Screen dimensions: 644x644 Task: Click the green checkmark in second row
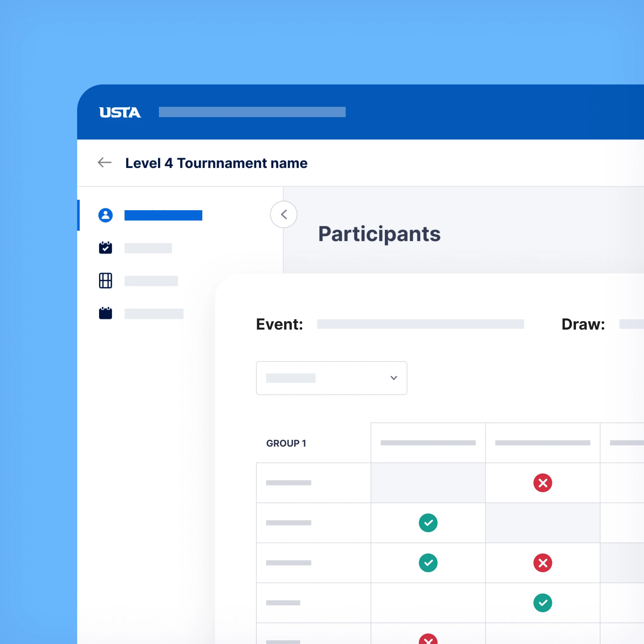(428, 523)
